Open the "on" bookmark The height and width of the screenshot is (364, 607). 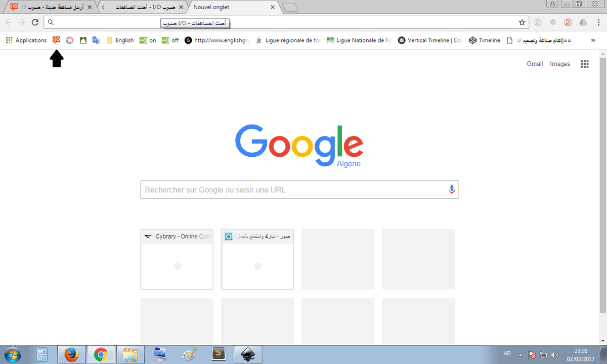148,40
